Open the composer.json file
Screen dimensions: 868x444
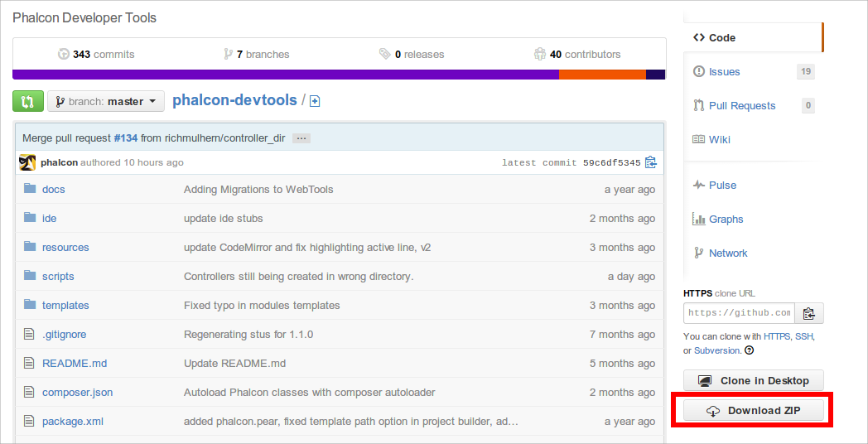tap(78, 393)
